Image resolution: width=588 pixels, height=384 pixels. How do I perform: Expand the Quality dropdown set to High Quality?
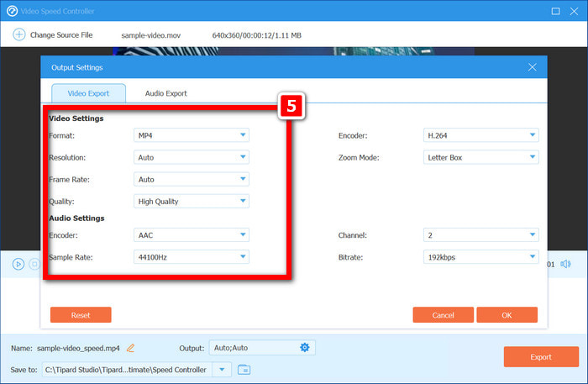[192, 201]
